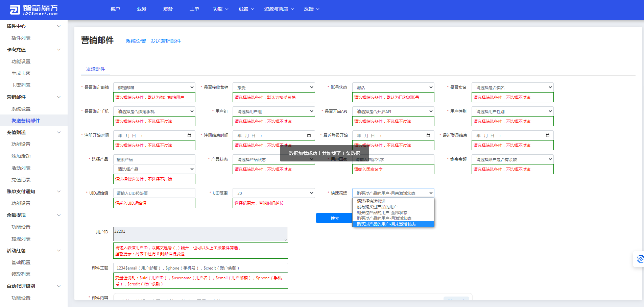Expand the 设置 top menu

click(x=246, y=9)
